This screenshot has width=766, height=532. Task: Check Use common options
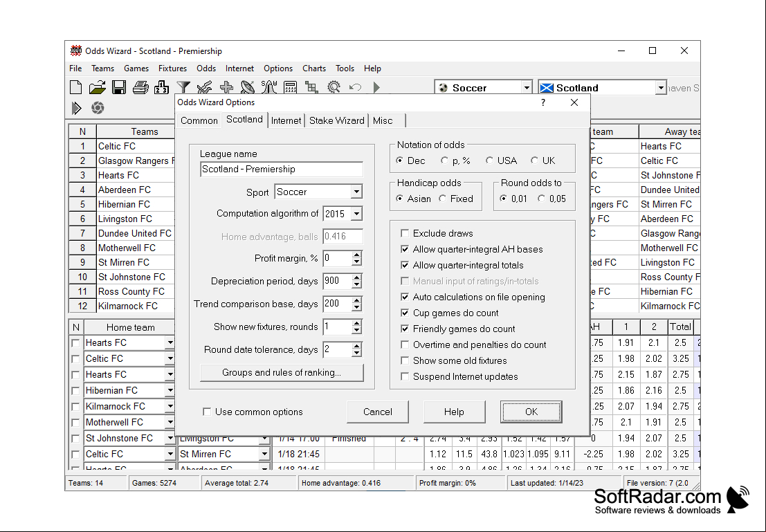point(207,412)
